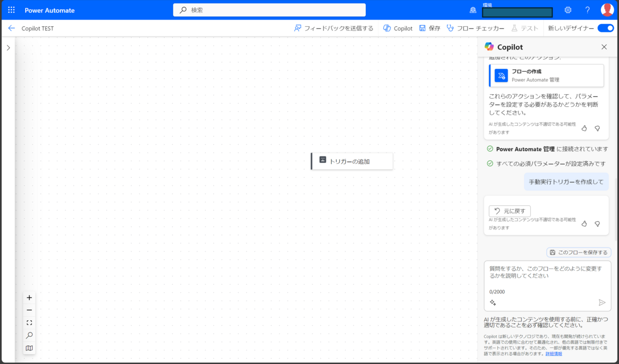Click フィードバックを送信する
Image resolution: width=619 pixels, height=364 pixels.
pos(334,28)
